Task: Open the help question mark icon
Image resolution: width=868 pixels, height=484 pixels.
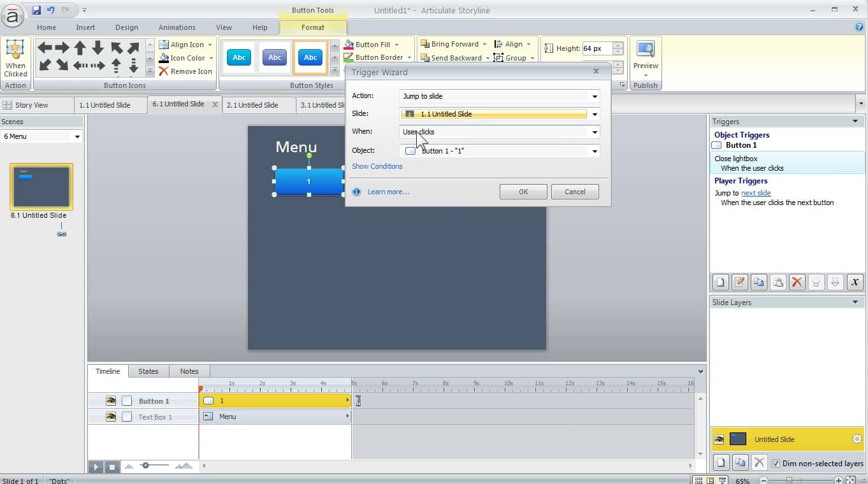Action: coord(859,27)
